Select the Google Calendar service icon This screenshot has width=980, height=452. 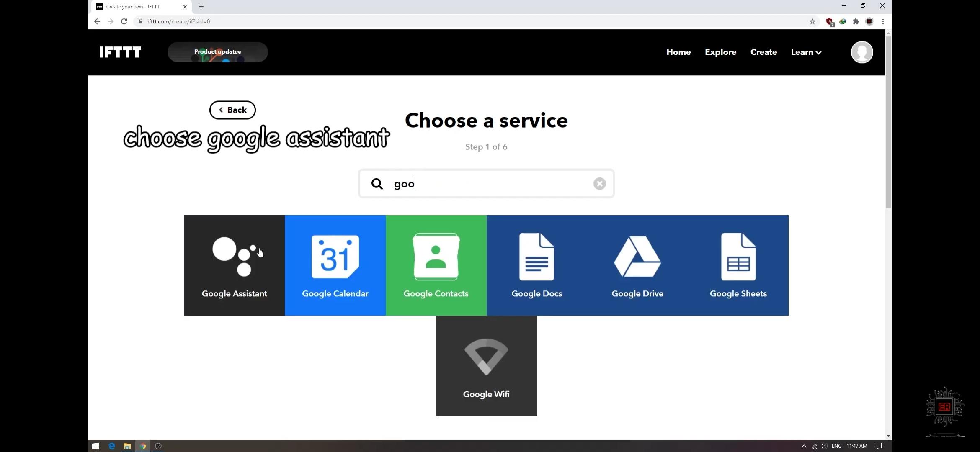pos(335,265)
